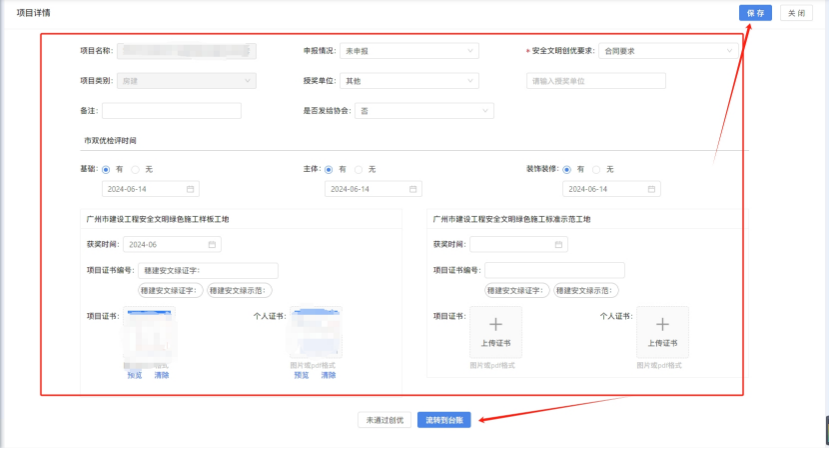Click the 保存 button
Image resolution: width=829 pixels, height=450 pixels.
tap(755, 13)
